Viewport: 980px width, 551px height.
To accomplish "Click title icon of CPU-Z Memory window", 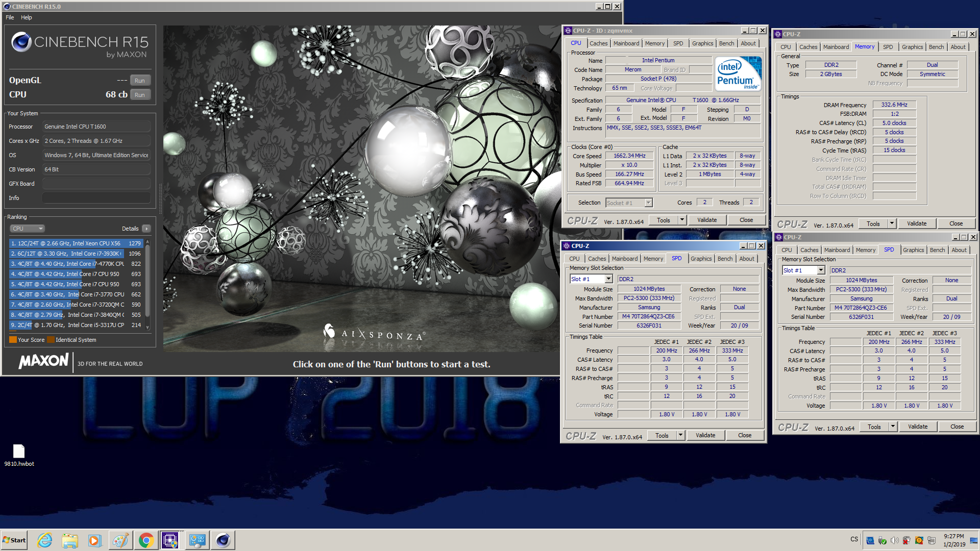I will (778, 34).
